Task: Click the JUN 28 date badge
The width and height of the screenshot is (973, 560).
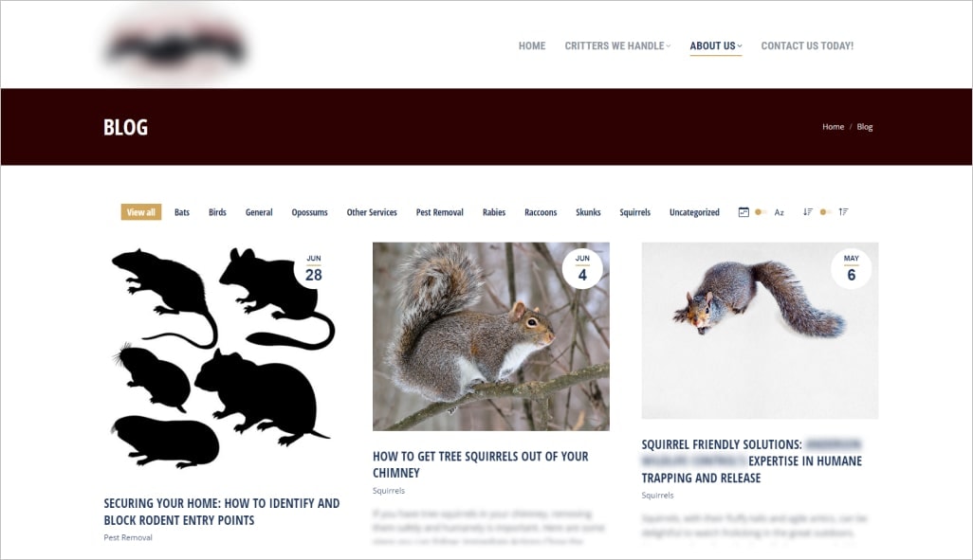Action: [x=313, y=268]
